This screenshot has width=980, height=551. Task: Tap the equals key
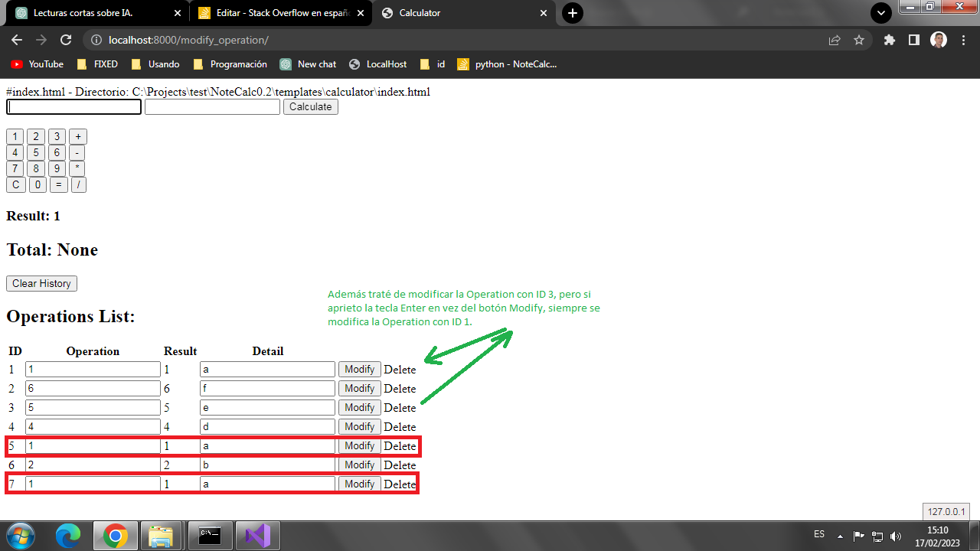59,184
